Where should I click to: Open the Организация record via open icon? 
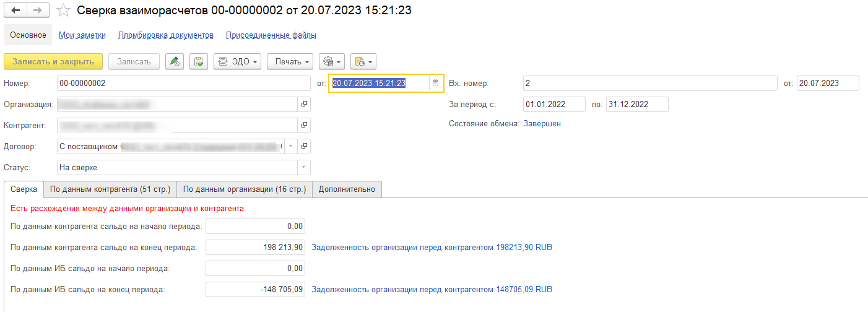[304, 104]
